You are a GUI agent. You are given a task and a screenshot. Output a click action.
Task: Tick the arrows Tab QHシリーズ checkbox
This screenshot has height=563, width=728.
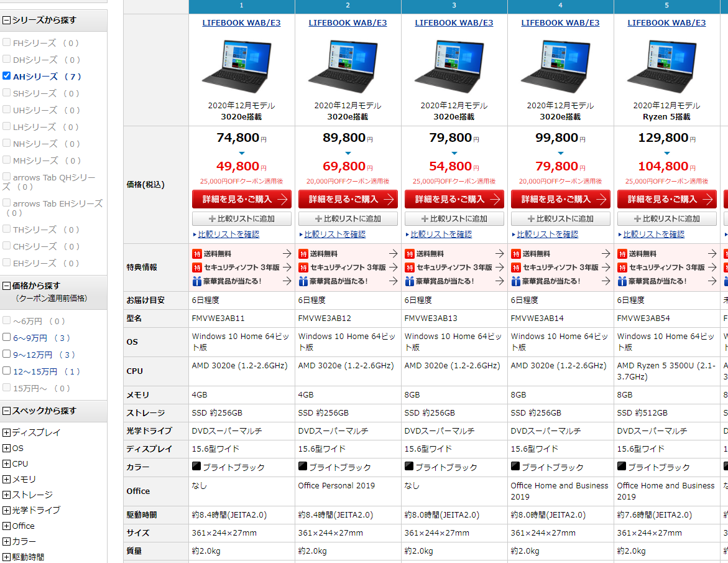tap(6, 177)
